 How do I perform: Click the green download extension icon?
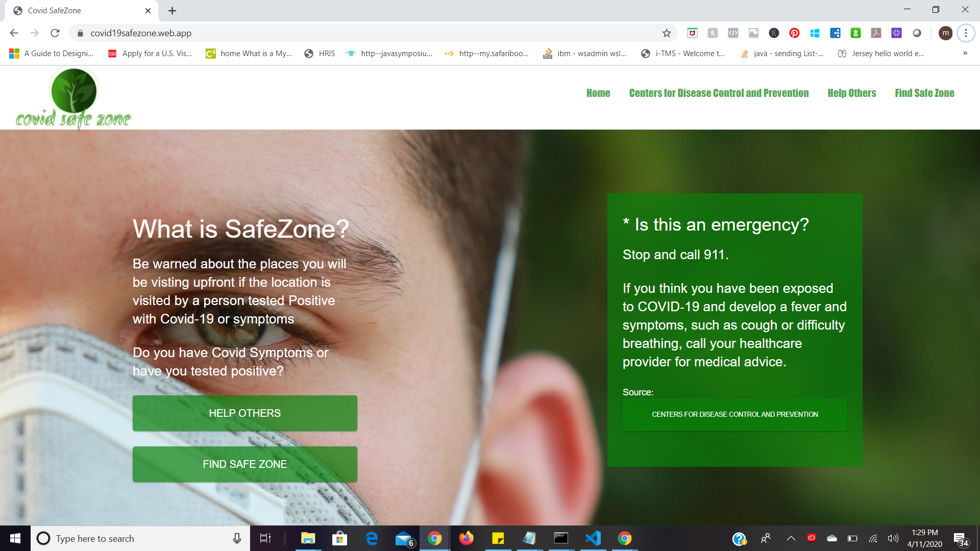855,33
